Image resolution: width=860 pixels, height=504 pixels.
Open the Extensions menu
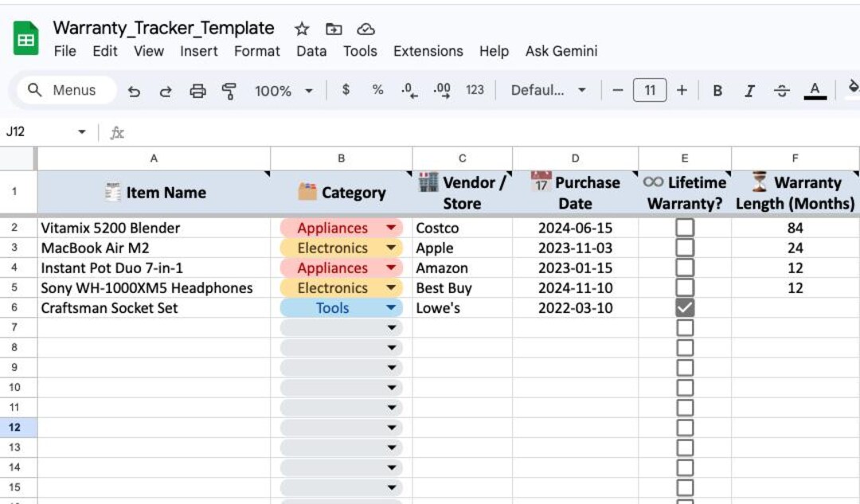pyautogui.click(x=428, y=51)
